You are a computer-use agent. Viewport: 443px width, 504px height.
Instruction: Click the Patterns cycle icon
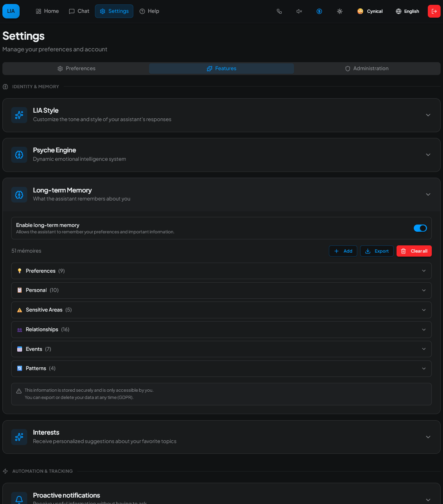pyautogui.click(x=20, y=368)
